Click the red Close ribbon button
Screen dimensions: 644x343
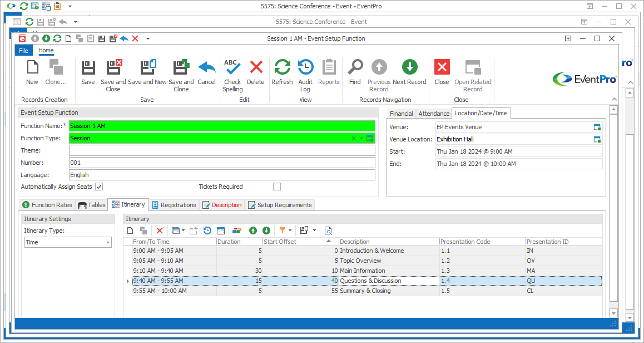(x=442, y=72)
